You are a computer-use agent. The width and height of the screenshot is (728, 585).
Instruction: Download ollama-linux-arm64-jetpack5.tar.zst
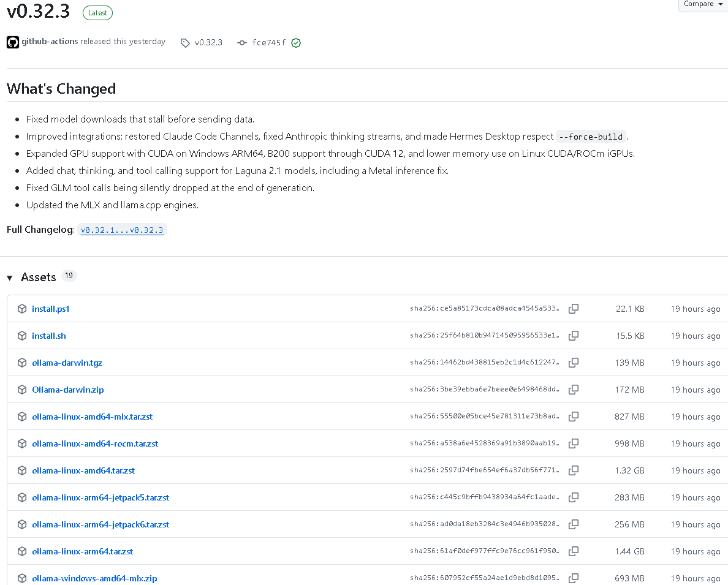tap(100, 497)
